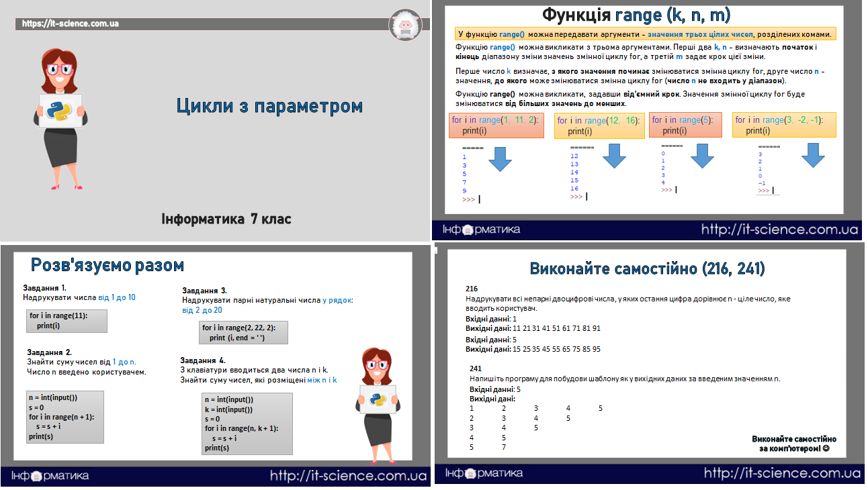Click the circular avatar icon on the title slide
The width and height of the screenshot is (868, 490).
click(406, 25)
